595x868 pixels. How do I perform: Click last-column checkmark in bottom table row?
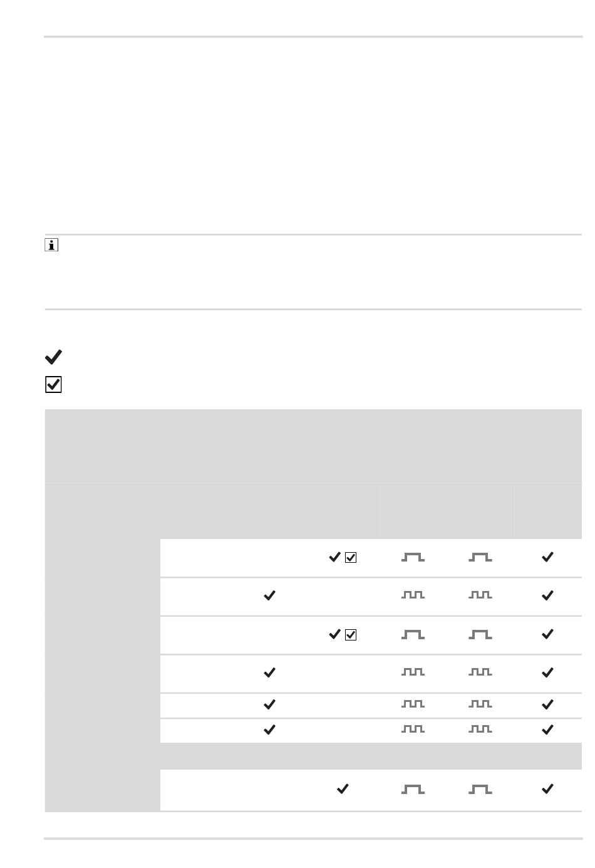click(547, 790)
